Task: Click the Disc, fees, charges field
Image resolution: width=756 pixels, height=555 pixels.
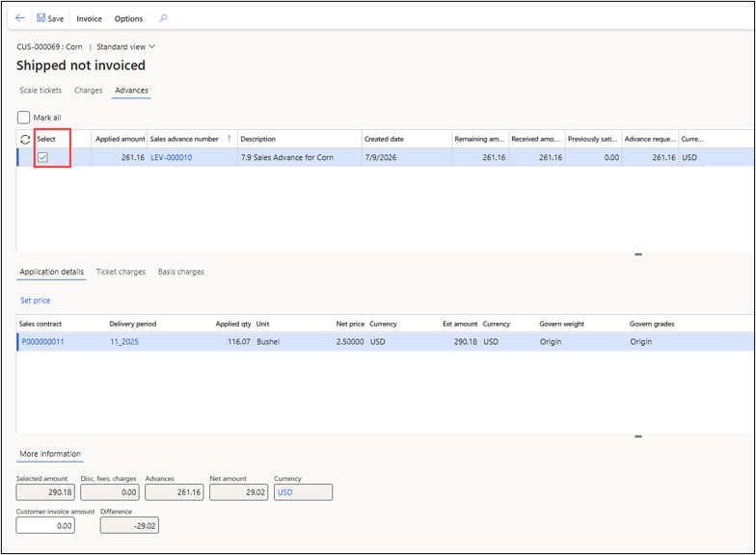Action: point(110,492)
